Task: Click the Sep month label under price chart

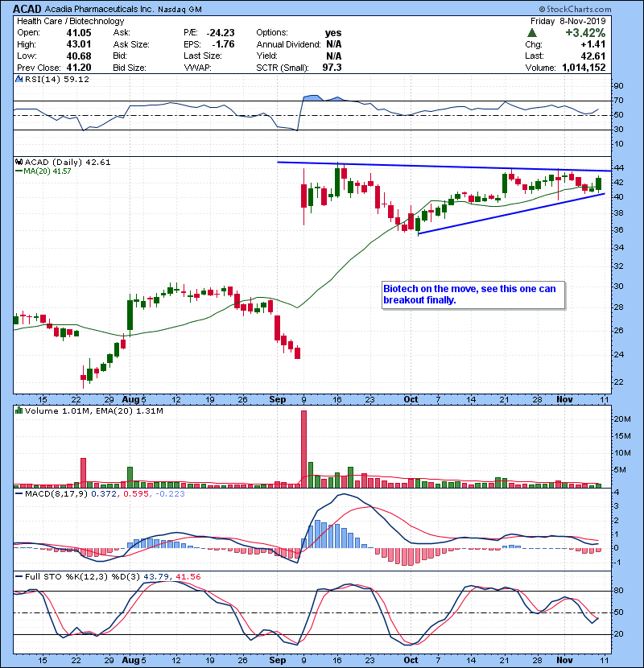Action: point(278,400)
